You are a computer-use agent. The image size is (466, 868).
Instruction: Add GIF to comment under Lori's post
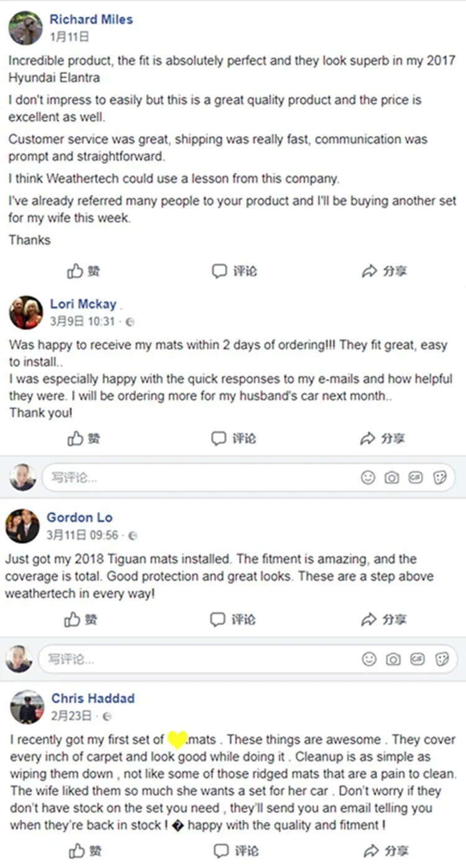coord(415,477)
